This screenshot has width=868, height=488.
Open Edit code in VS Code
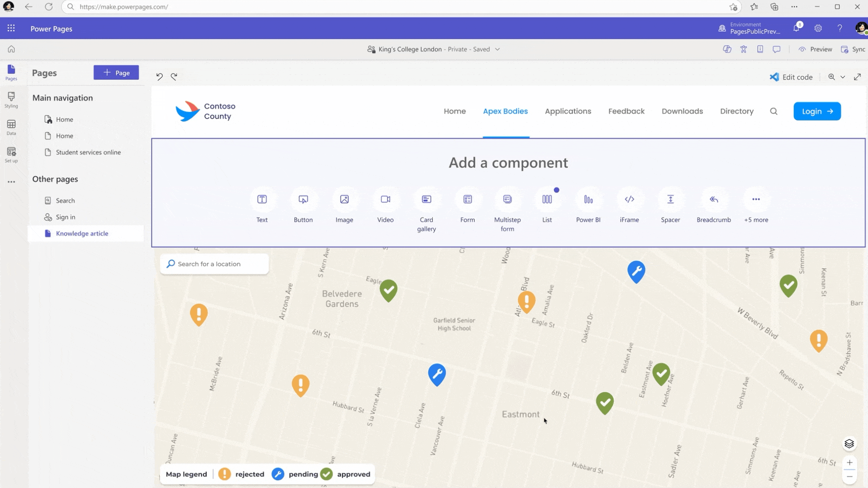click(x=791, y=77)
